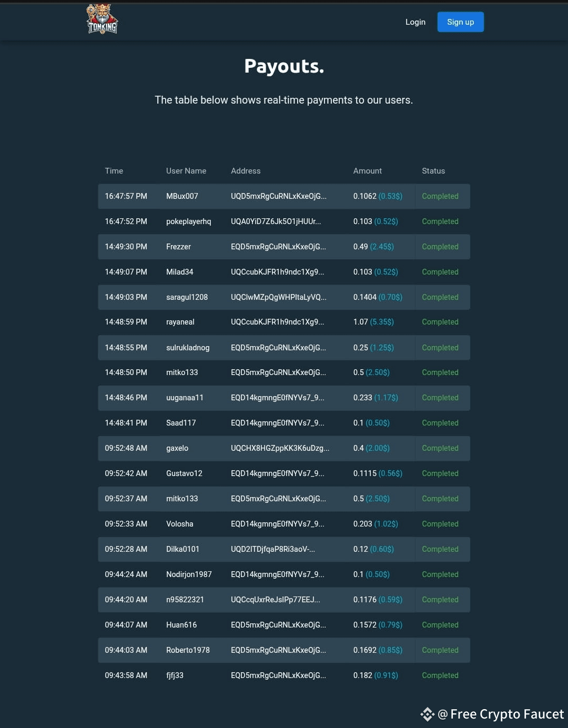Click the Dilka0101 wallet address

coord(273,549)
